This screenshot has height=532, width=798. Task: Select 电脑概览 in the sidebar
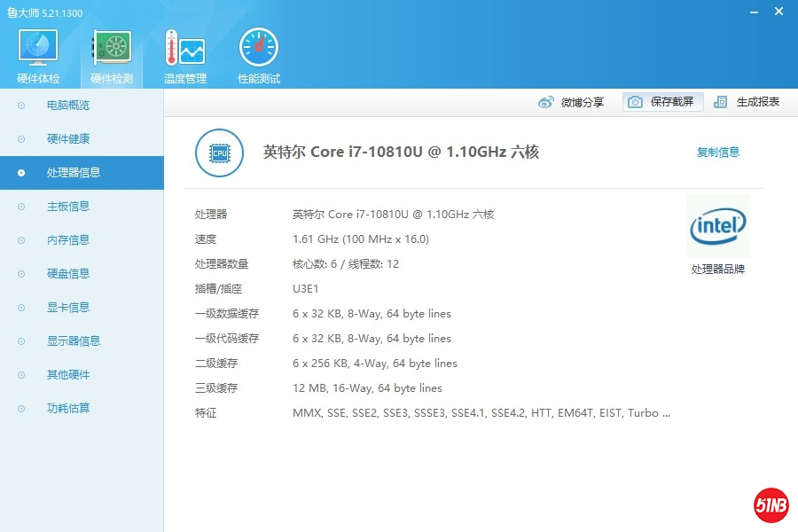pyautogui.click(x=68, y=106)
